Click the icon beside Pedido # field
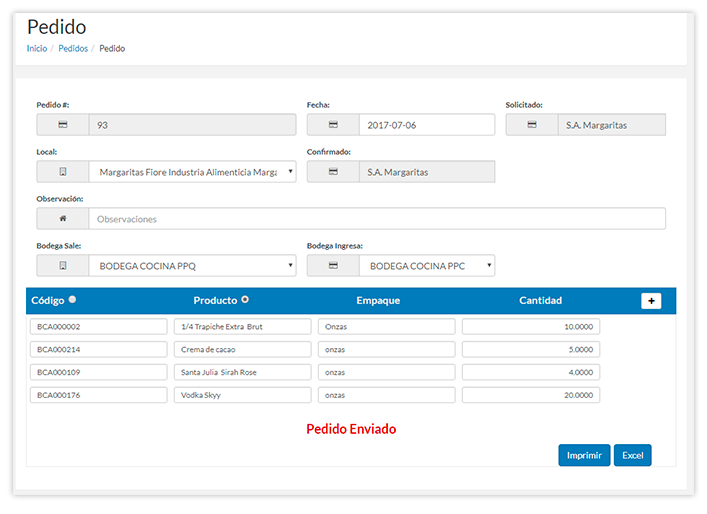 pyautogui.click(x=63, y=125)
